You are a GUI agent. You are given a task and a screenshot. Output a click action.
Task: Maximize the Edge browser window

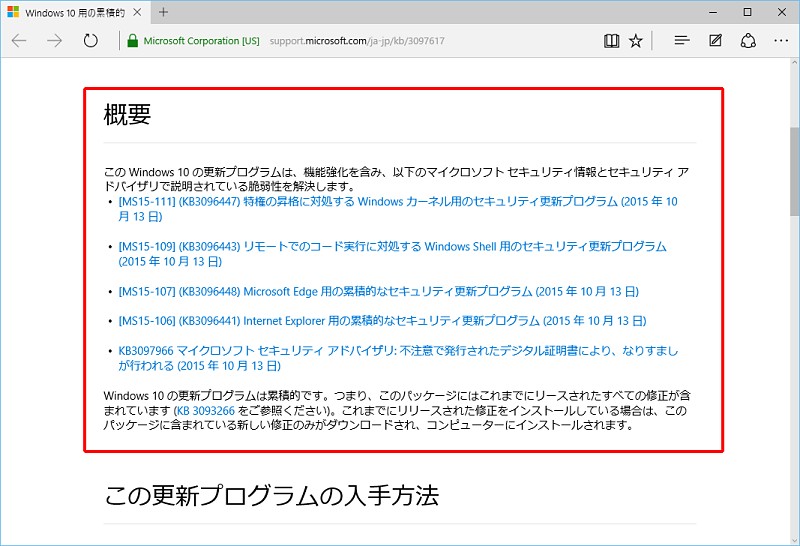747,12
